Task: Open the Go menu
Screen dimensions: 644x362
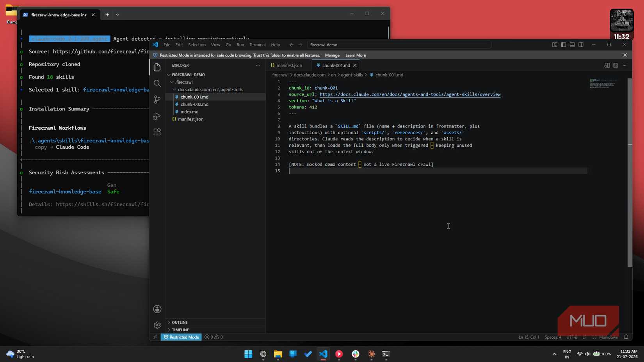Action: click(x=228, y=45)
